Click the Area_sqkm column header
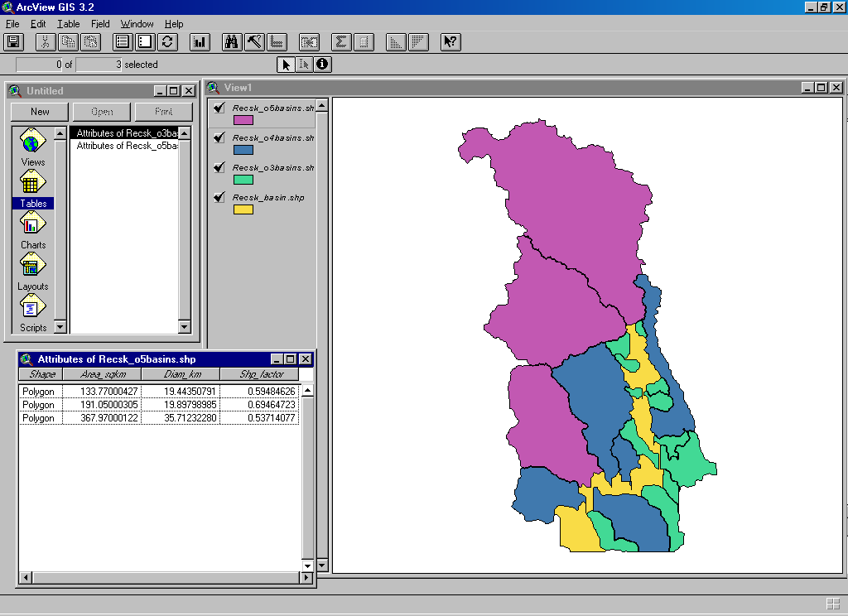 pyautogui.click(x=104, y=374)
